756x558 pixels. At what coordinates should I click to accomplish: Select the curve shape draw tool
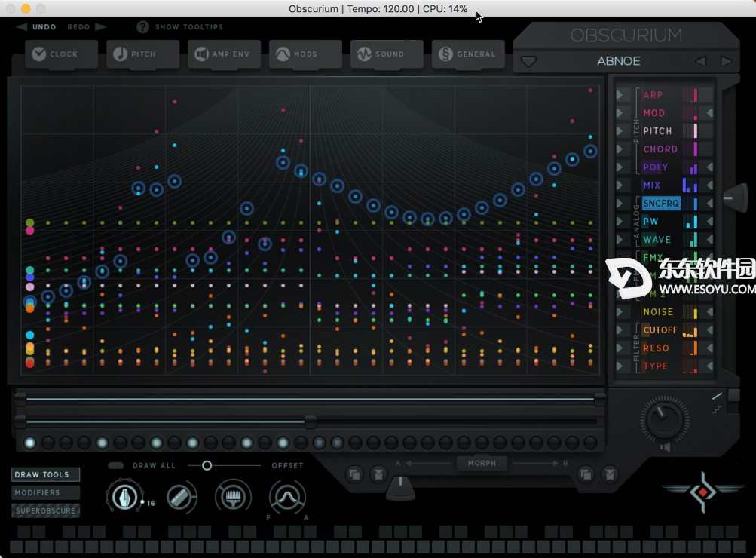pyautogui.click(x=287, y=497)
